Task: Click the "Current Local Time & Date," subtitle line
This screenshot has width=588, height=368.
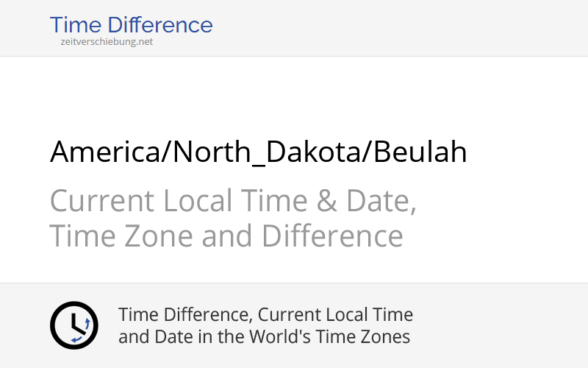Action: 233,201
